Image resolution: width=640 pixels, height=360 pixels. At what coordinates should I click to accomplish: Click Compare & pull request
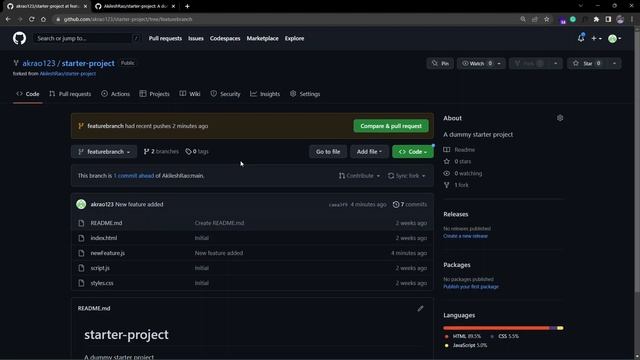(391, 126)
